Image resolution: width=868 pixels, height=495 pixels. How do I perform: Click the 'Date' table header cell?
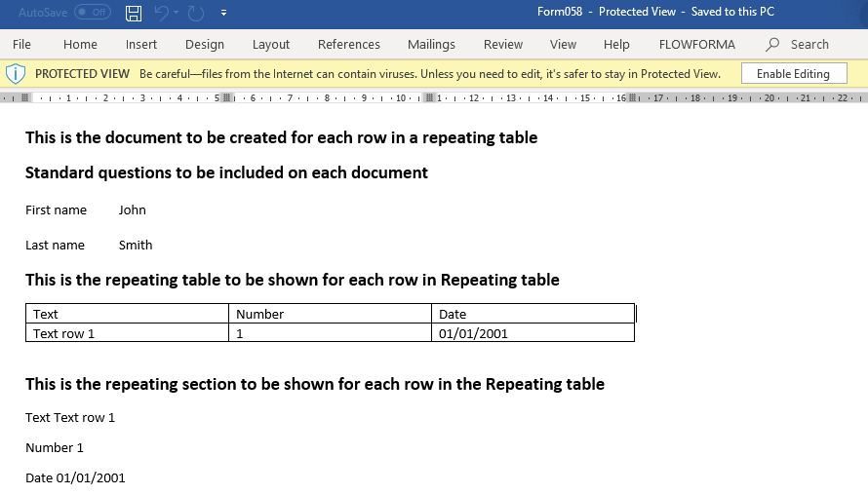point(533,314)
